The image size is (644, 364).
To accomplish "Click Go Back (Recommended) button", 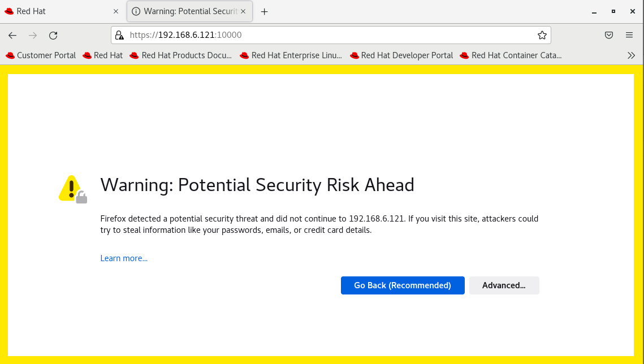I will pyautogui.click(x=403, y=285).
